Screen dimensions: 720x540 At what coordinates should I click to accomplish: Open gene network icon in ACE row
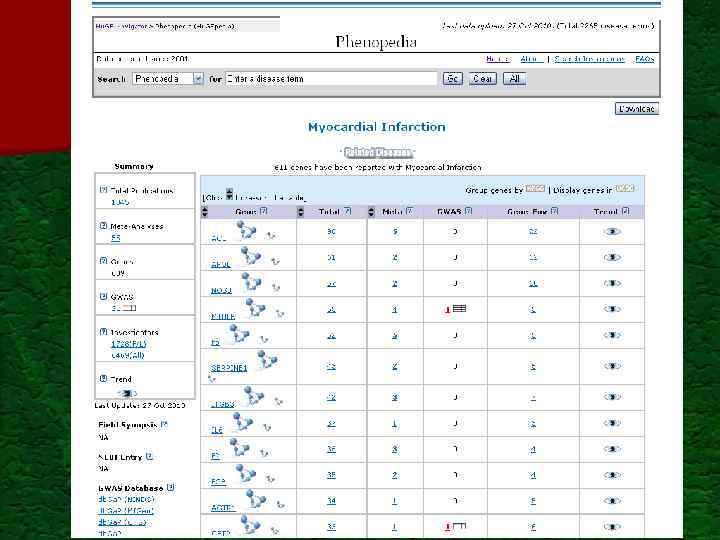[x=246, y=230]
